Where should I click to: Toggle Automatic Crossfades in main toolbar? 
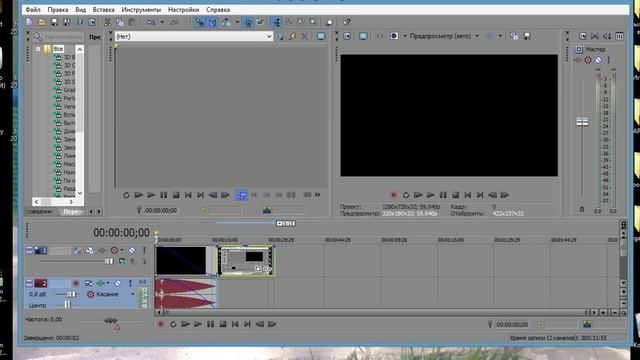tap(212, 22)
